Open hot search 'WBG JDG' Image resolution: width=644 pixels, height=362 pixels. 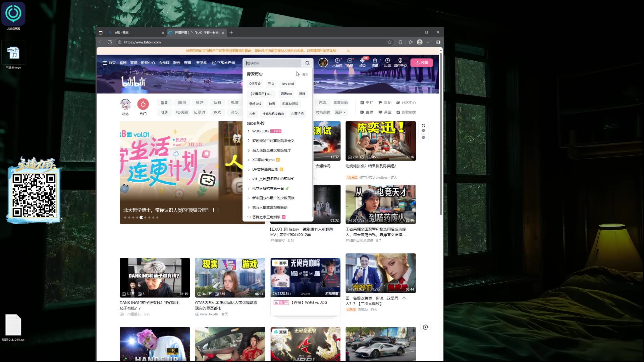pos(278,131)
